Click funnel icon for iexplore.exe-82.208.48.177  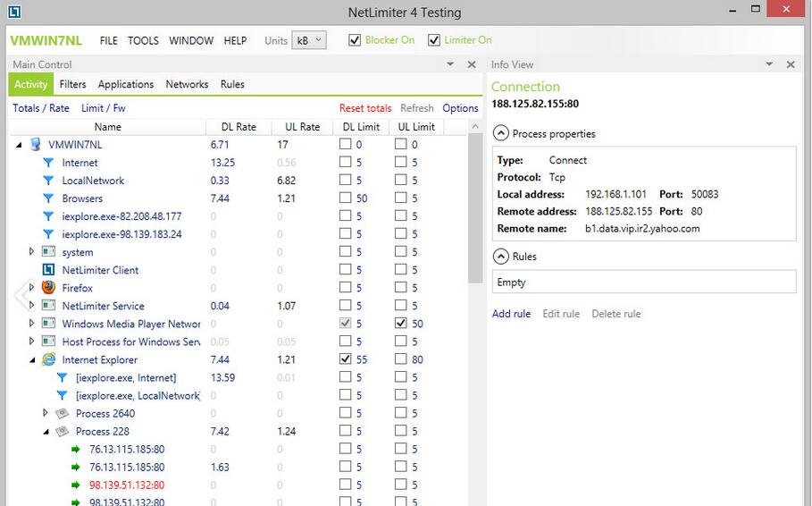(48, 216)
